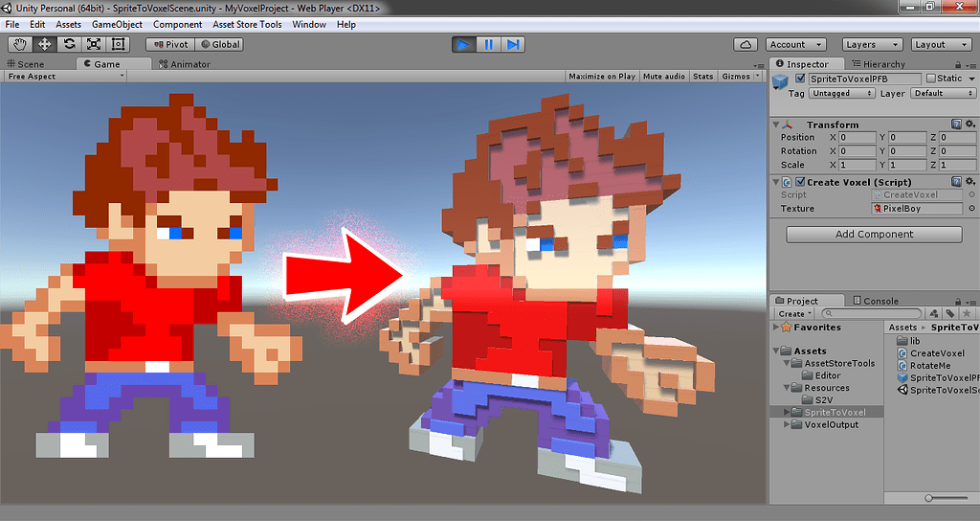
Task: Open the Asset Store Tools menu
Action: tap(247, 24)
